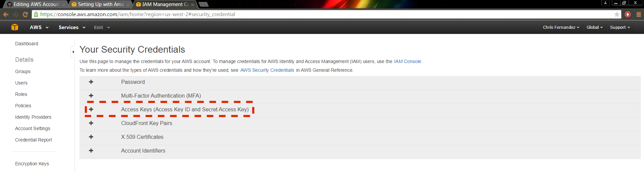Open the Services dropdown menu
The height and width of the screenshot is (172, 644).
point(72,27)
